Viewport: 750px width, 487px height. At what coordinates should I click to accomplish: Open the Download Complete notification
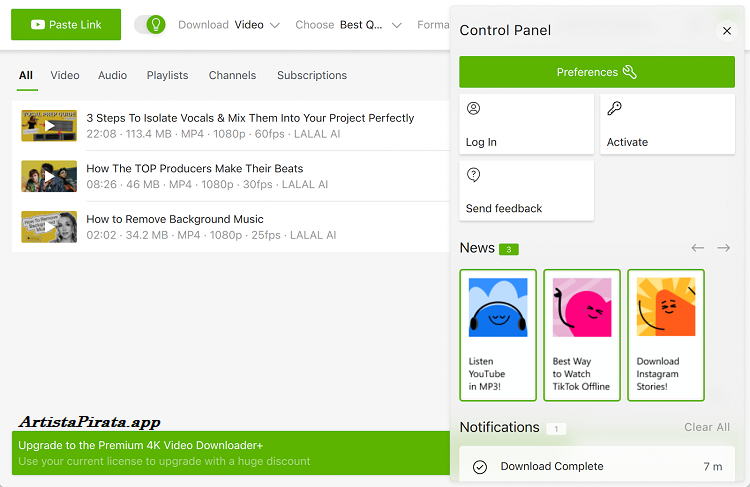[x=597, y=465]
